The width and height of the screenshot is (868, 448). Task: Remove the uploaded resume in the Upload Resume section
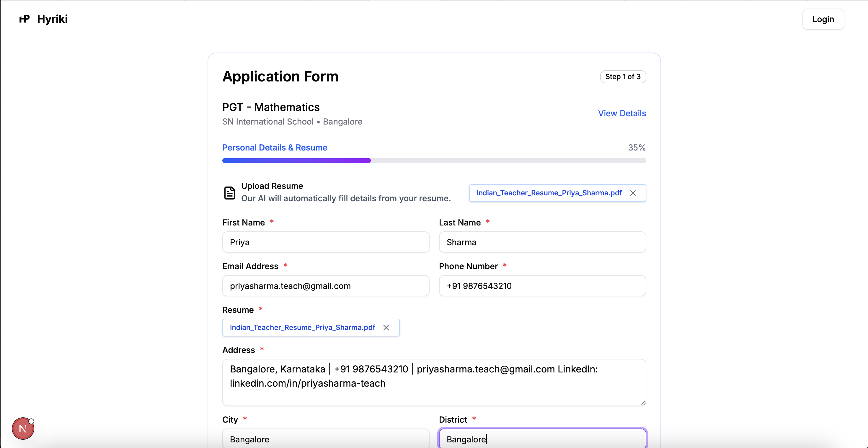(633, 193)
